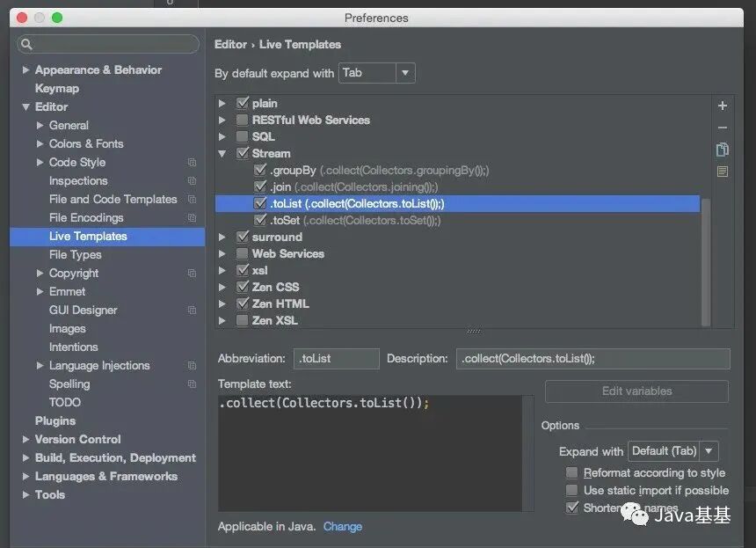Click the settings search field
Screen dimensions: 756x548
point(108,44)
